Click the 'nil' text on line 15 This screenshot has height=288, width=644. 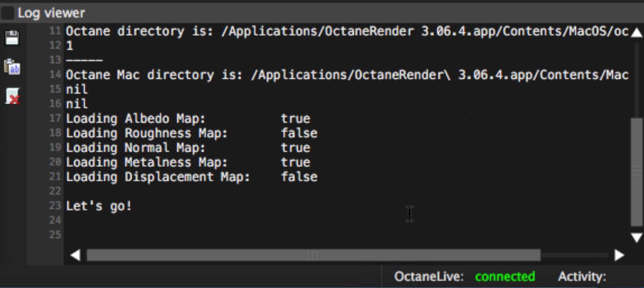77,90
